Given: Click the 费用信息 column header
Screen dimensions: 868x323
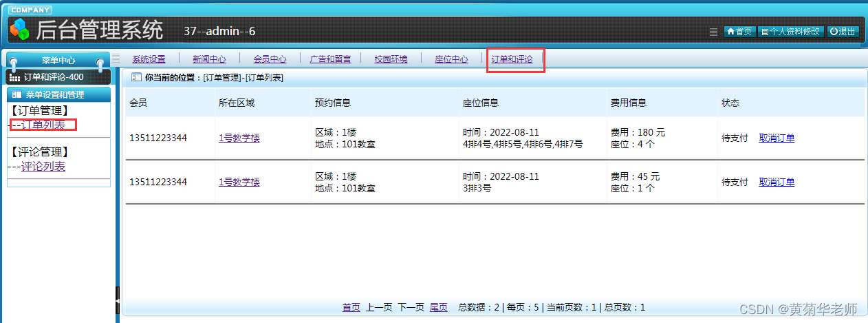Looking at the screenshot, I should pyautogui.click(x=629, y=103).
